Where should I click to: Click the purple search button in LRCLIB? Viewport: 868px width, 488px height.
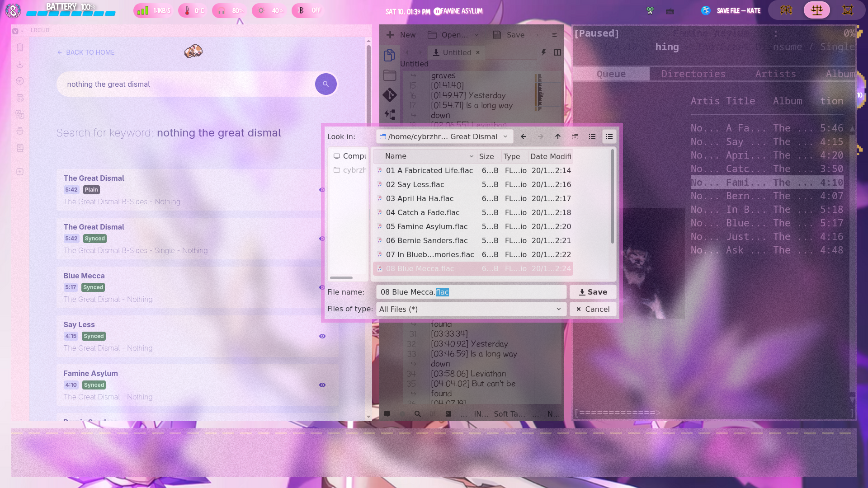[x=325, y=84]
